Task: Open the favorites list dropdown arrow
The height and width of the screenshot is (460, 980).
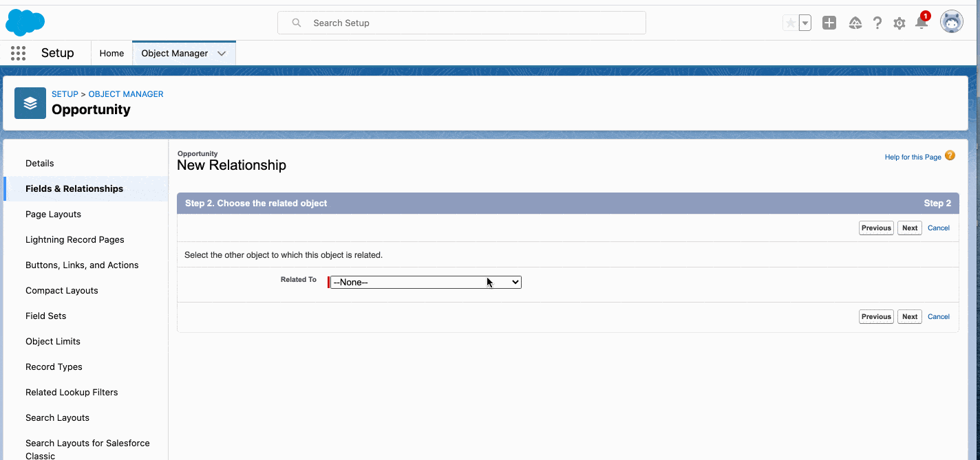Action: 805,23
